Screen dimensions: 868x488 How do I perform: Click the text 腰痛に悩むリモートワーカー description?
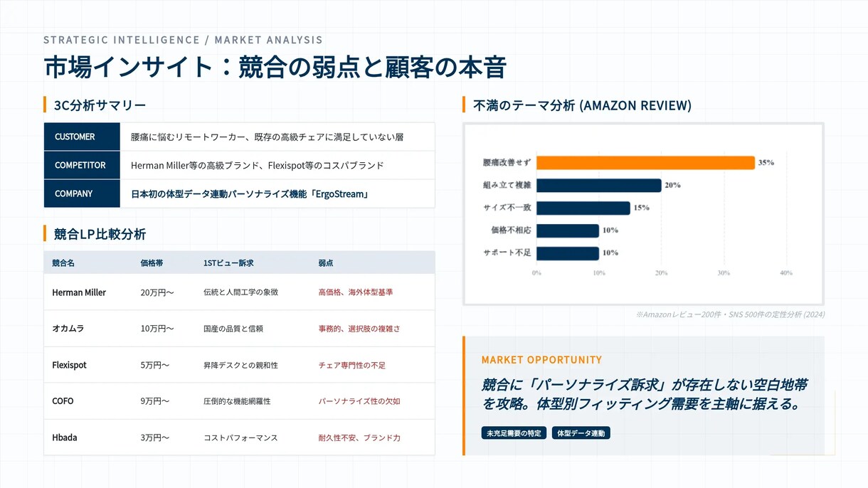[x=267, y=137]
